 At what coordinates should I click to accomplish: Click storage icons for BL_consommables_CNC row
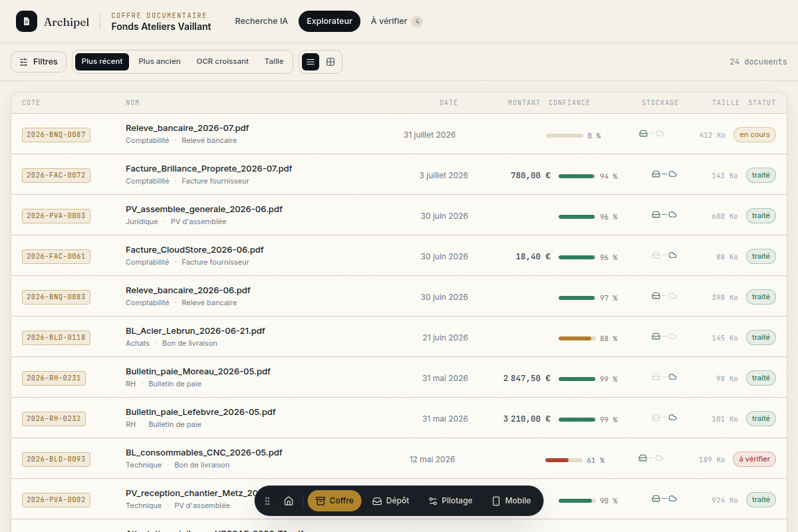[x=651, y=458]
